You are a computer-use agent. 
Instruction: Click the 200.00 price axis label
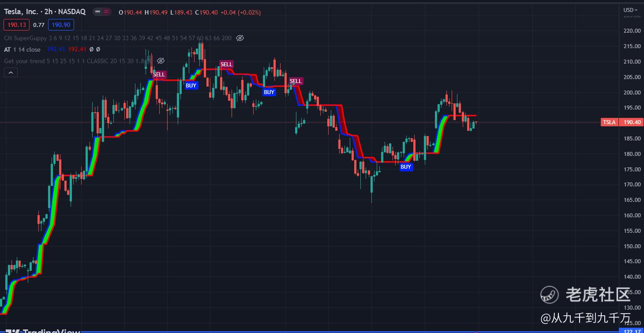click(632, 92)
